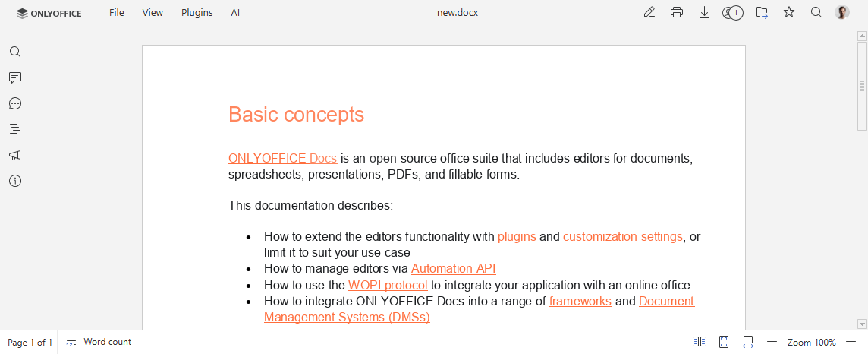This screenshot has width=868, height=354.
Task: Open the AI menu
Action: 235,12
